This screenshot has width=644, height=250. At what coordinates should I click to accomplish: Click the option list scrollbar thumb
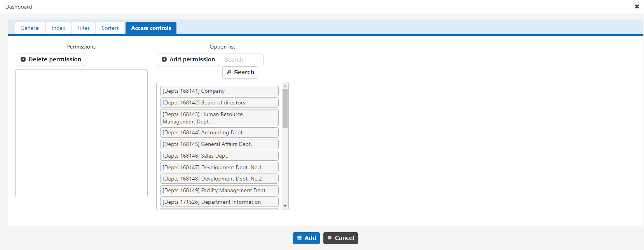click(x=285, y=108)
